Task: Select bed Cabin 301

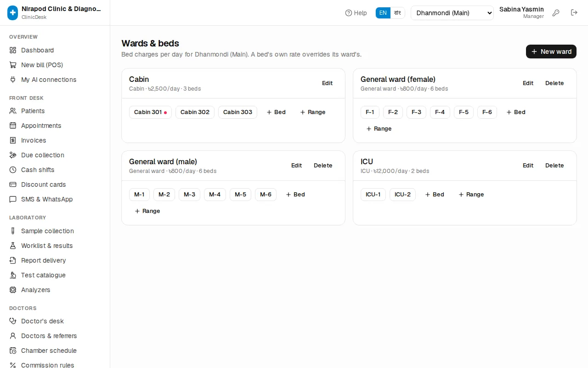Action: point(150,112)
